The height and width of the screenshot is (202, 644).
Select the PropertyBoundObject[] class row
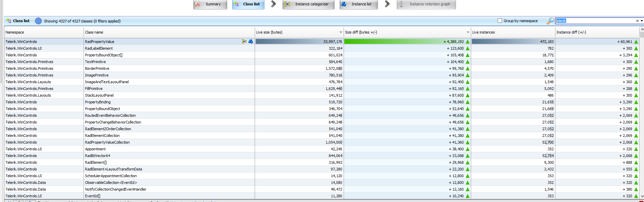[321, 55]
